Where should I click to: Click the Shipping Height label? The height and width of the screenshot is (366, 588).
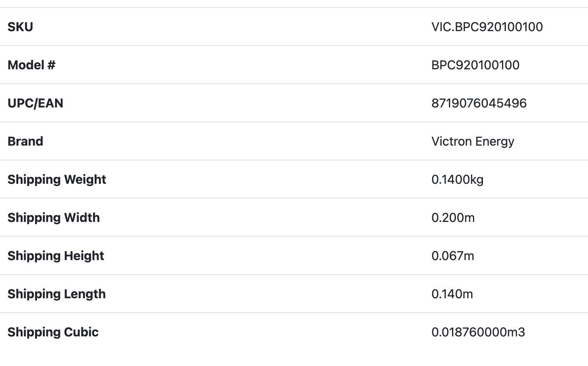pyautogui.click(x=56, y=256)
